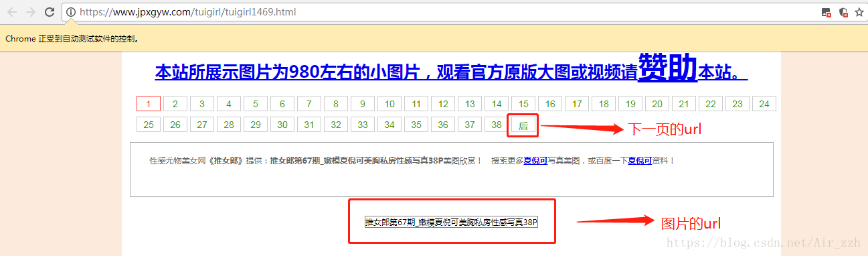The width and height of the screenshot is (868, 256).
Task: Go to page 13
Action: [470, 104]
